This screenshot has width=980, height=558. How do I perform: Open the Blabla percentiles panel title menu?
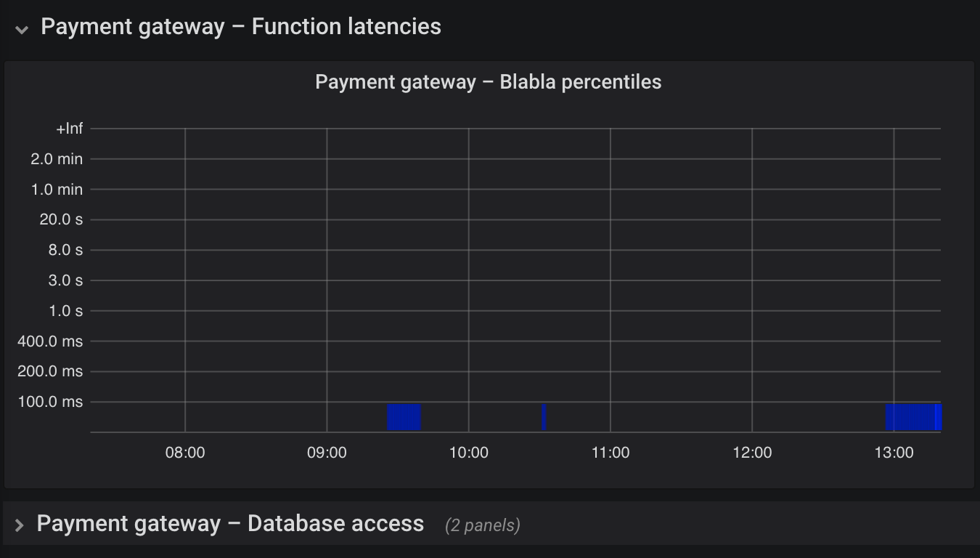(x=488, y=81)
